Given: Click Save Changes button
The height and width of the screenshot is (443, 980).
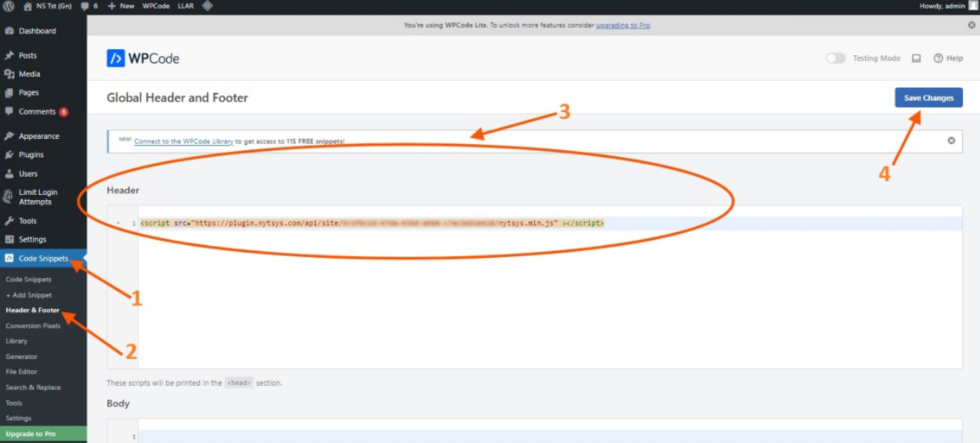Looking at the screenshot, I should pyautogui.click(x=928, y=98).
